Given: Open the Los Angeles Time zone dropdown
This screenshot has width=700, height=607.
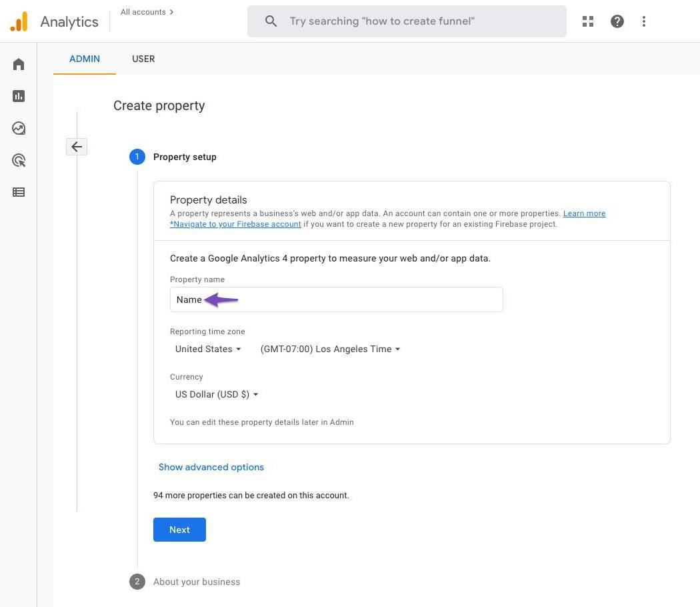Looking at the screenshot, I should [x=330, y=349].
